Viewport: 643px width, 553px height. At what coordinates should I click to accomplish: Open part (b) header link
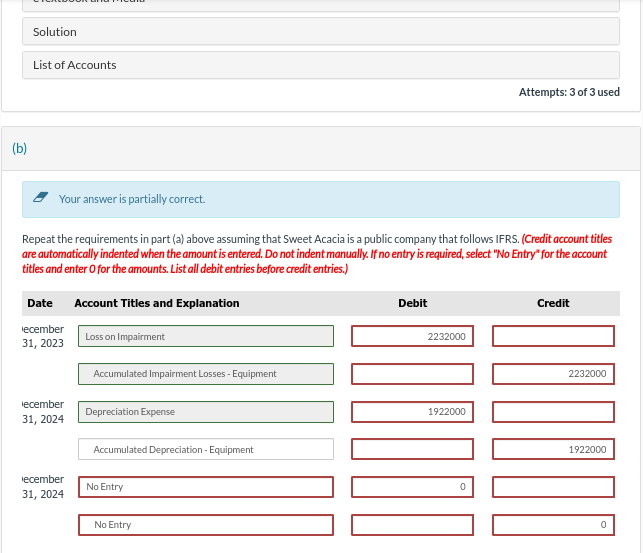[x=19, y=148]
